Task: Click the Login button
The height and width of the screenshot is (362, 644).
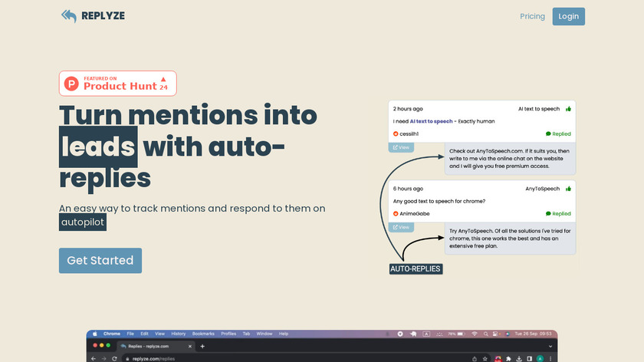Action: tap(568, 16)
